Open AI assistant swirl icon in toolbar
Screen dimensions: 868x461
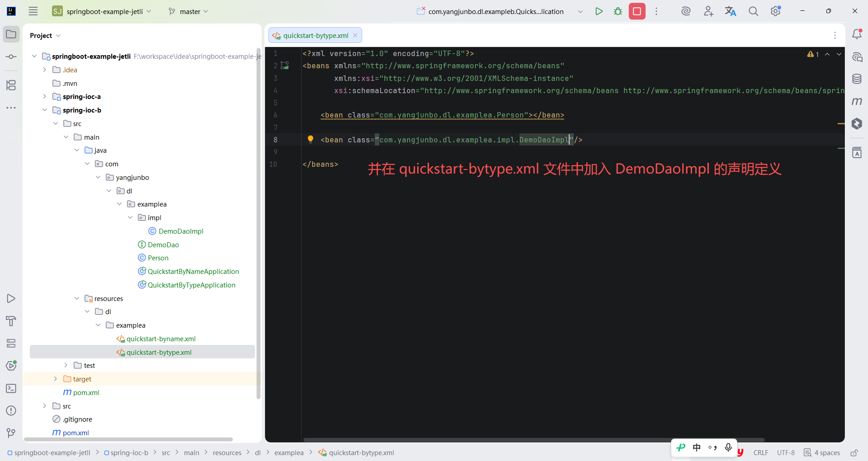(686, 11)
